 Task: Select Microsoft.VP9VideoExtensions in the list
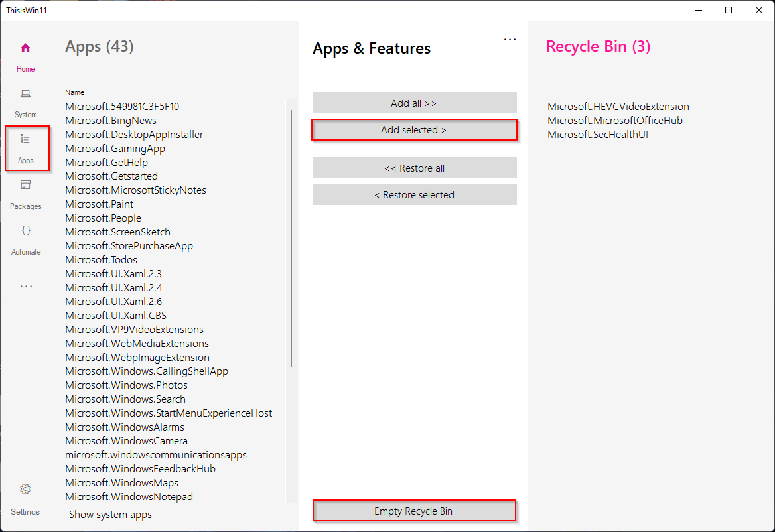coord(135,330)
